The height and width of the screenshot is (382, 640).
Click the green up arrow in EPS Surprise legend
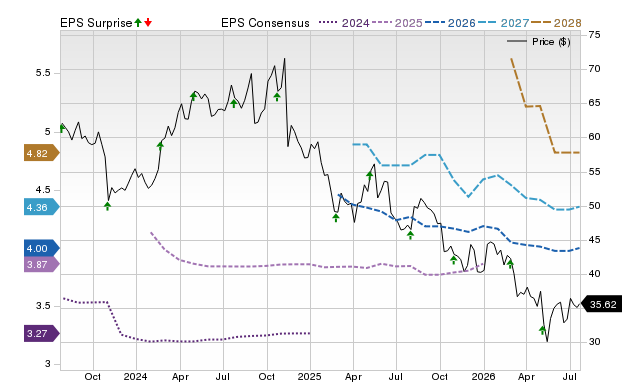(x=138, y=22)
